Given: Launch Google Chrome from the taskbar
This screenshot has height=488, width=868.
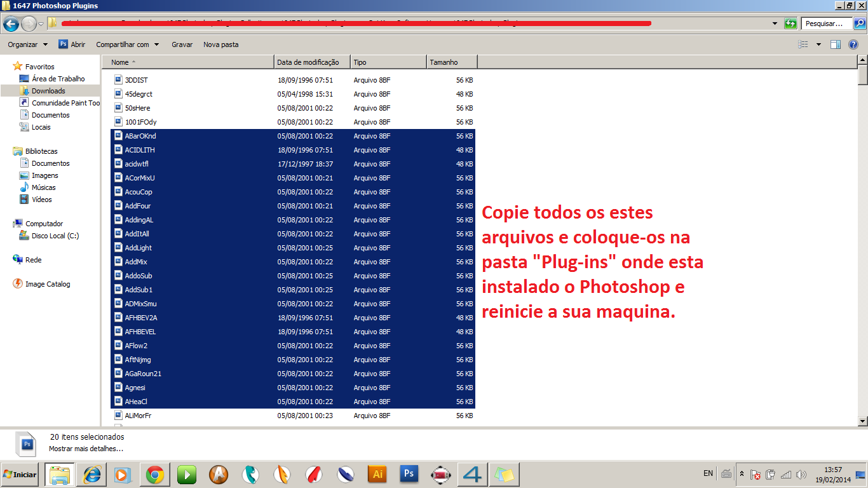Looking at the screenshot, I should (x=154, y=475).
